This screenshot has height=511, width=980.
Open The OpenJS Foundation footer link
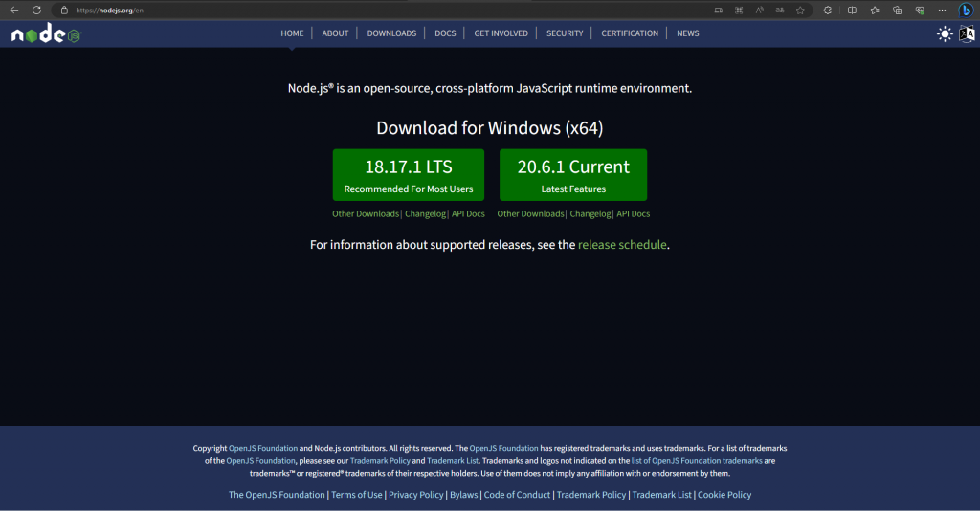coord(277,494)
